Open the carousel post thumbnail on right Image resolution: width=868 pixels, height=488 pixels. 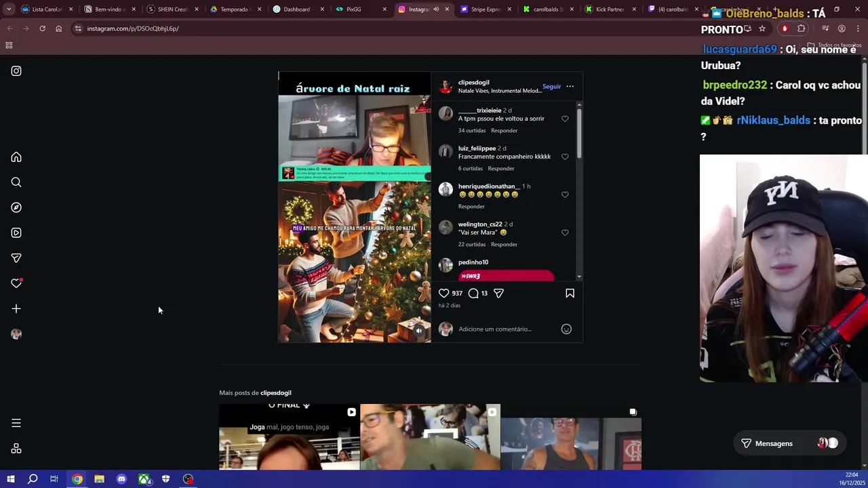point(571,436)
